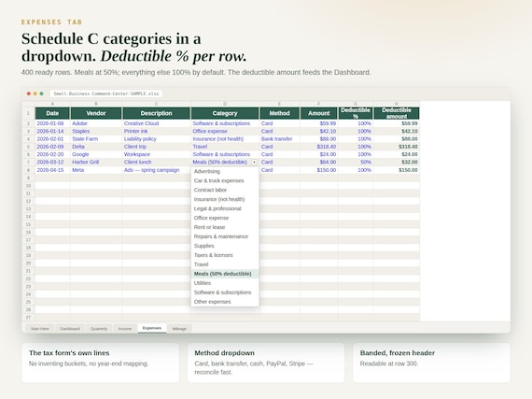Click the green maximize window dot
The image size is (532, 399).
41,93
